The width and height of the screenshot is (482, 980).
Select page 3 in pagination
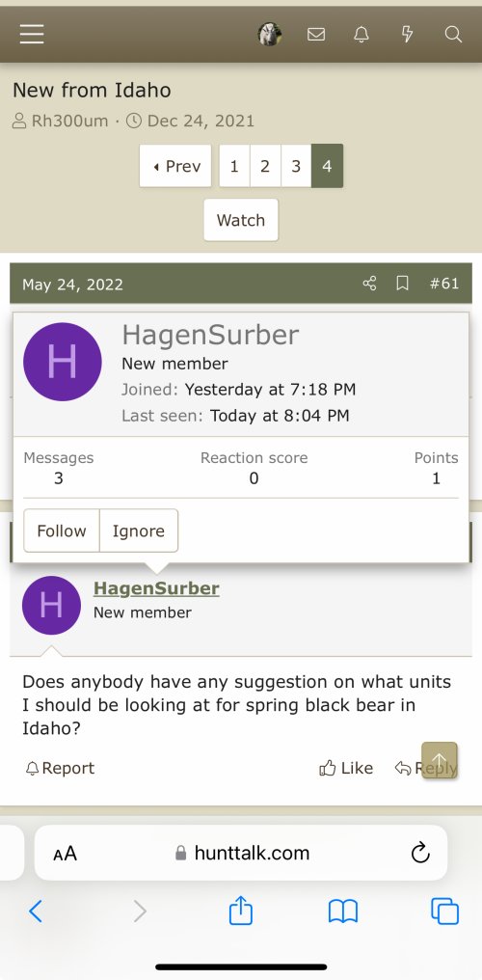pyautogui.click(x=296, y=166)
